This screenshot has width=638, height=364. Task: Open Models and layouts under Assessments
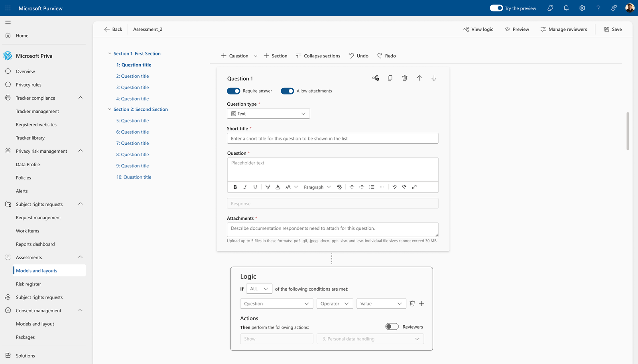(x=49, y=271)
